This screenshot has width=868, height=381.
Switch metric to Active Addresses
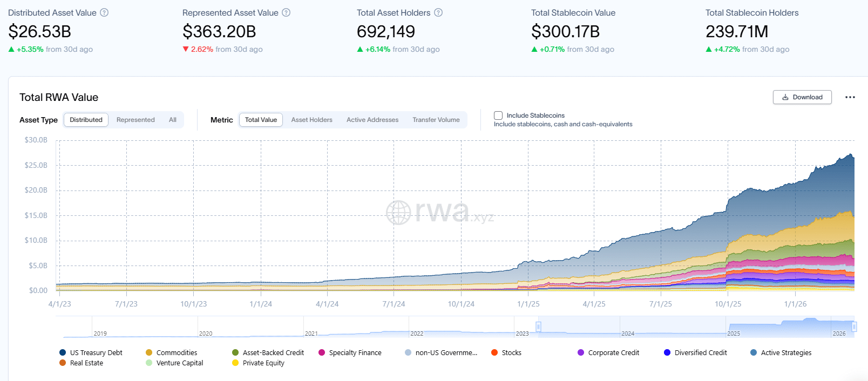coord(372,120)
